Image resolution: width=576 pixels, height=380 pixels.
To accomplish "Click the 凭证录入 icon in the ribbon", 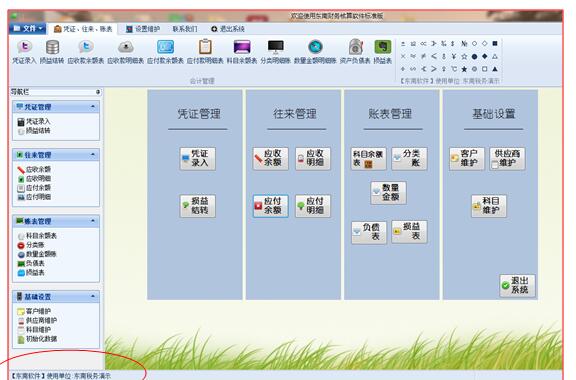I will pos(24,52).
